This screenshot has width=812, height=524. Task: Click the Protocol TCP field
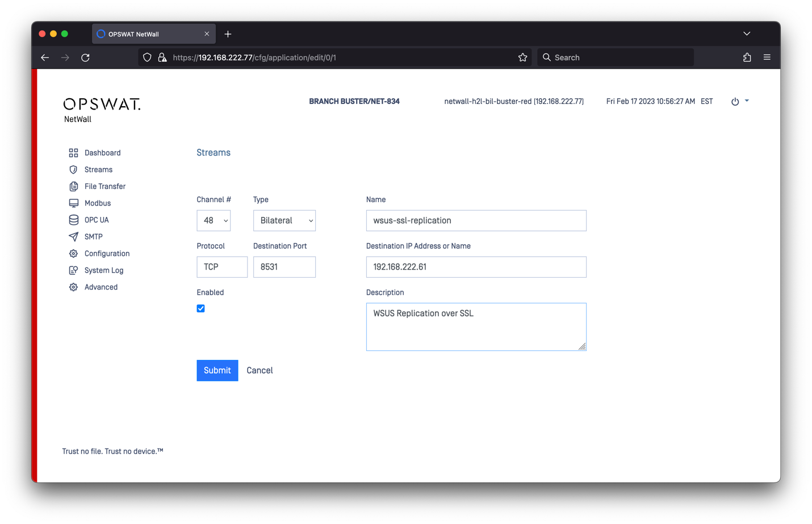coord(222,267)
